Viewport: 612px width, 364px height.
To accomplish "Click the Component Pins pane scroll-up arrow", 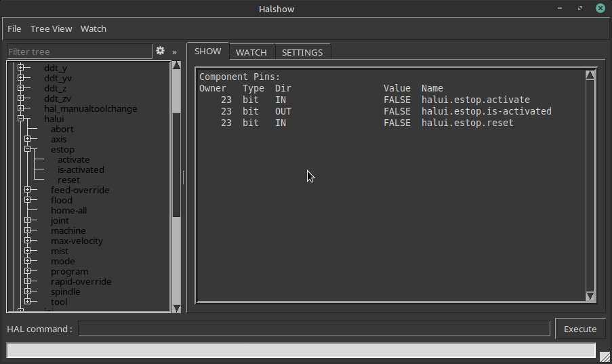I will point(590,75).
